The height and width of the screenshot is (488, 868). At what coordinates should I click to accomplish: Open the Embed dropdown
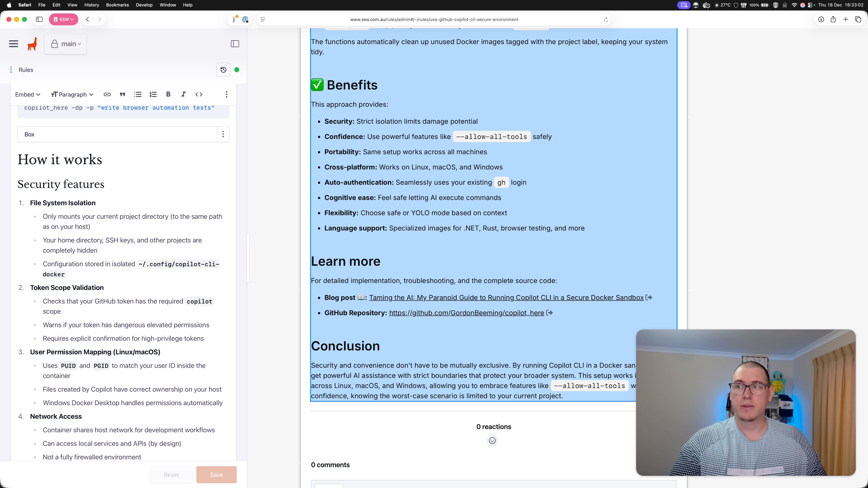tap(28, 95)
